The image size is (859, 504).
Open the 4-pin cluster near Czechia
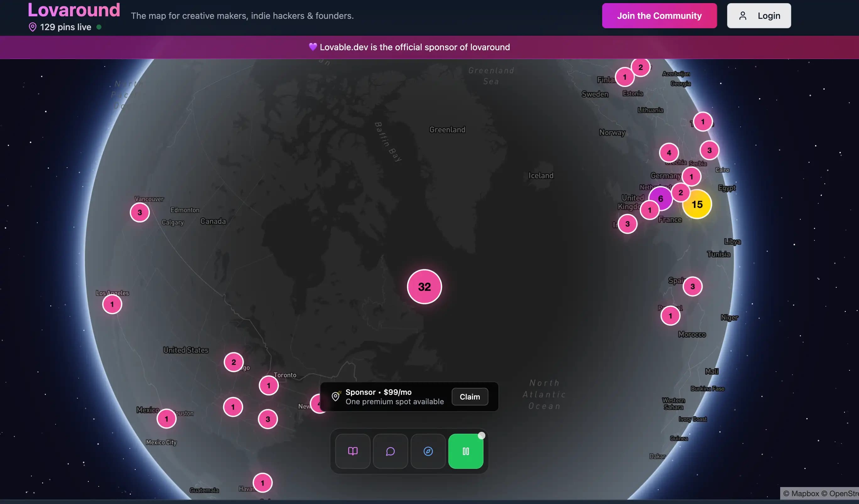click(x=669, y=153)
